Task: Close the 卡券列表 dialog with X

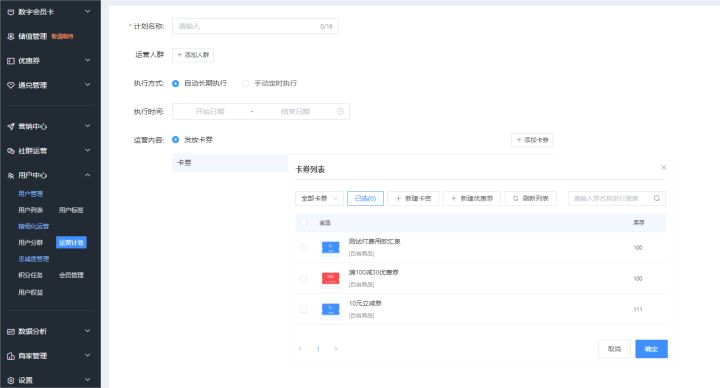Action: tap(664, 167)
